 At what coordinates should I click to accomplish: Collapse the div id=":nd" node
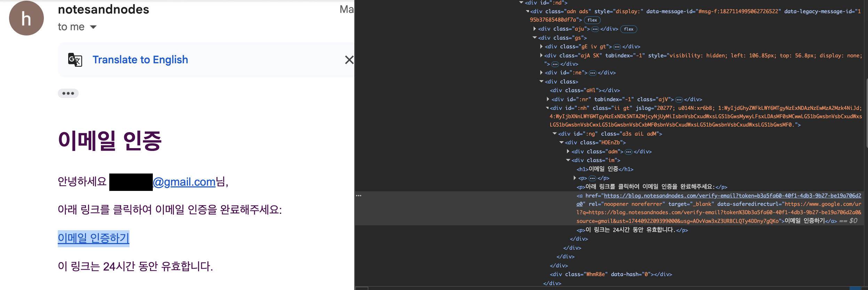click(x=521, y=3)
